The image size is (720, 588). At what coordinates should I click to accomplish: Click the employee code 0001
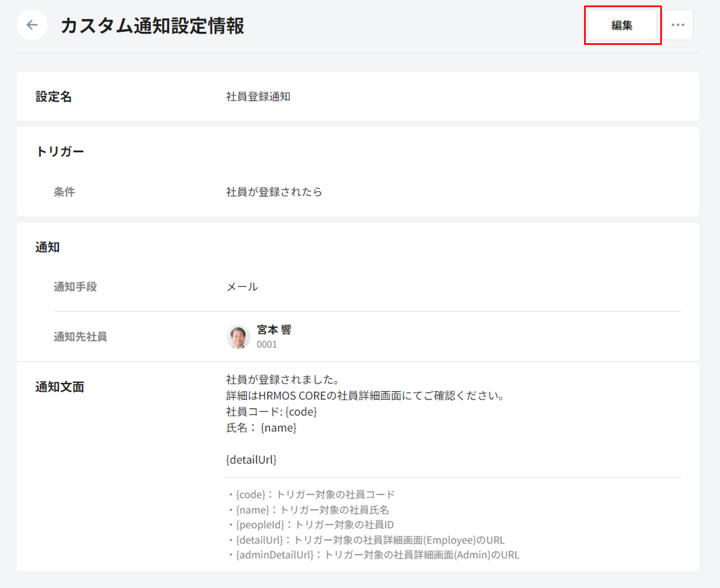pyautogui.click(x=267, y=344)
